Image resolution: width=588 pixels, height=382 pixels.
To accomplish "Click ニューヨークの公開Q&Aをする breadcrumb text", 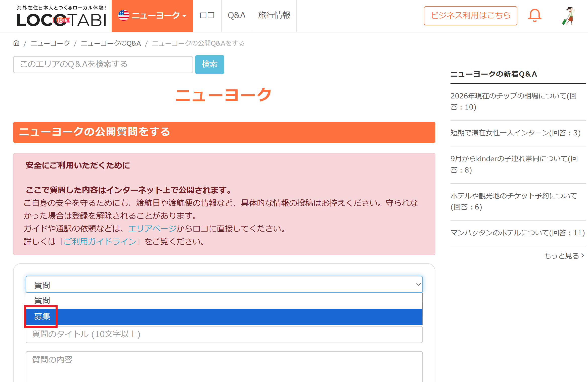I will (198, 43).
